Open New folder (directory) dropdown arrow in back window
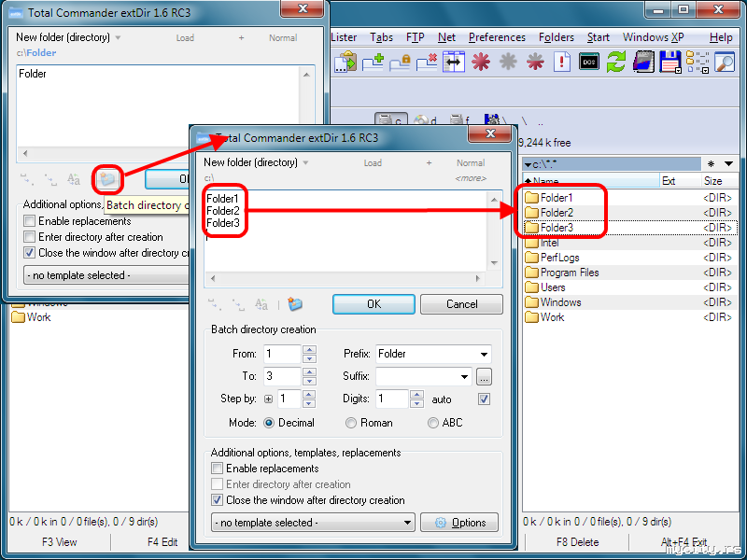This screenshot has height=560, width=747. pyautogui.click(x=119, y=37)
